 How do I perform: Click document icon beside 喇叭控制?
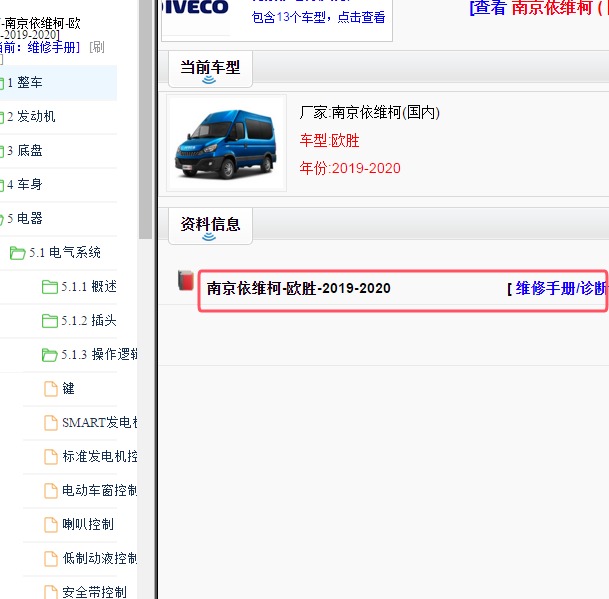[x=50, y=525]
